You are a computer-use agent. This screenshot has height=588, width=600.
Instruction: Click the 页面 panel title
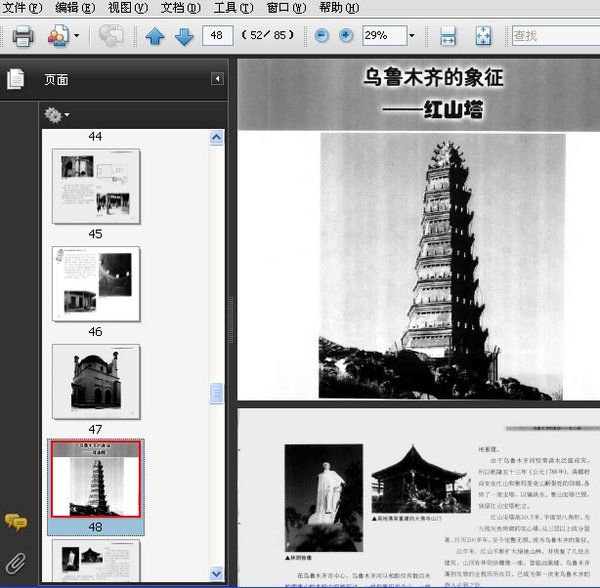coord(57,80)
